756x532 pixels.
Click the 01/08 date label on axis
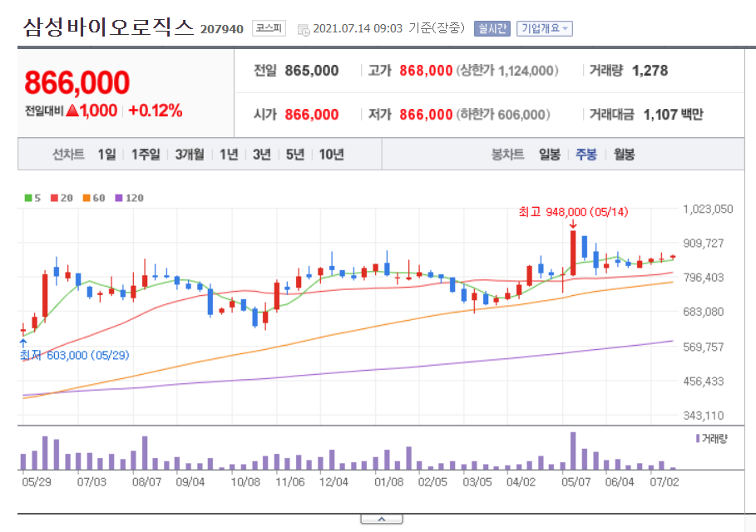click(388, 482)
